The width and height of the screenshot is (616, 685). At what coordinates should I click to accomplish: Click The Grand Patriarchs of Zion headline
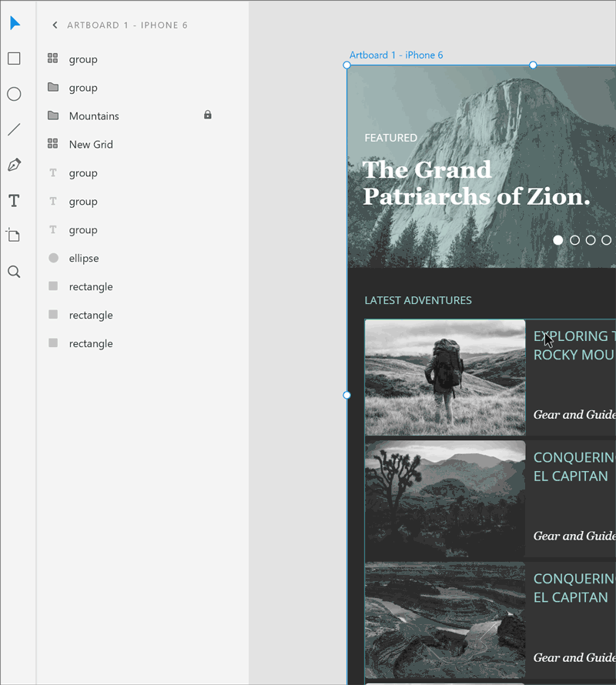pos(476,183)
